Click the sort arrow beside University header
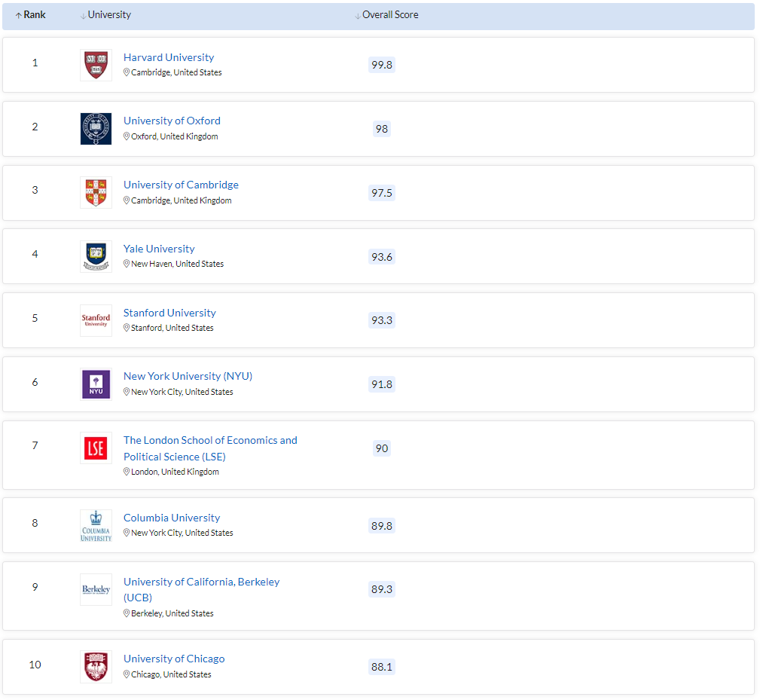 83,16
